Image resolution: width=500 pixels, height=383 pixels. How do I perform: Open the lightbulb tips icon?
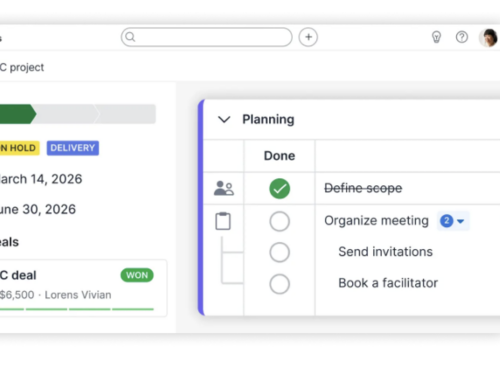(x=436, y=37)
